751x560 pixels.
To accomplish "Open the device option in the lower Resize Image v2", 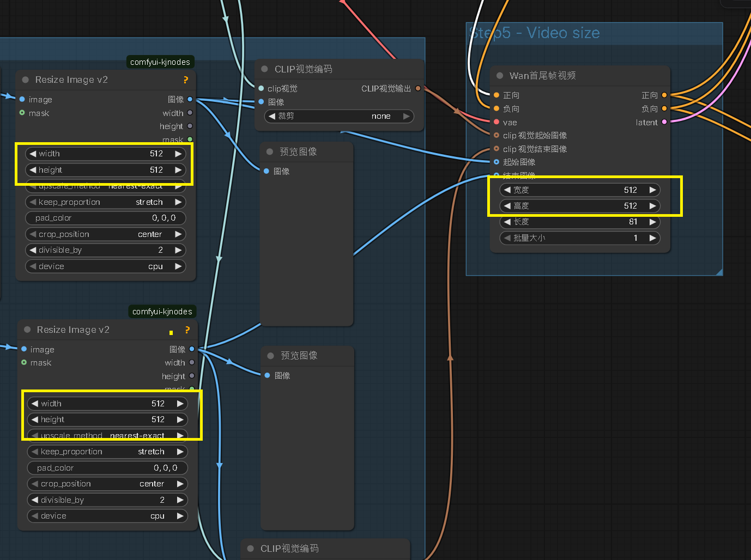I will [107, 516].
